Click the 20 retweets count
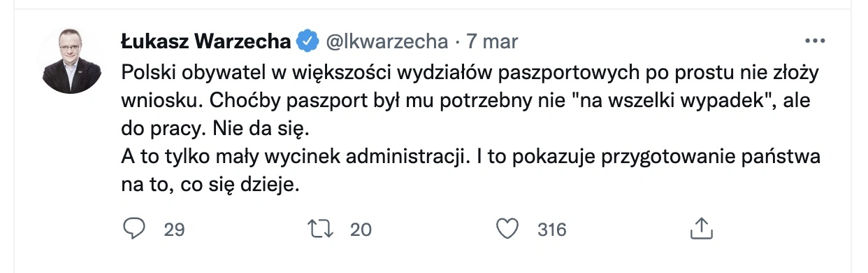The height and width of the screenshot is (273, 868). 361,230
